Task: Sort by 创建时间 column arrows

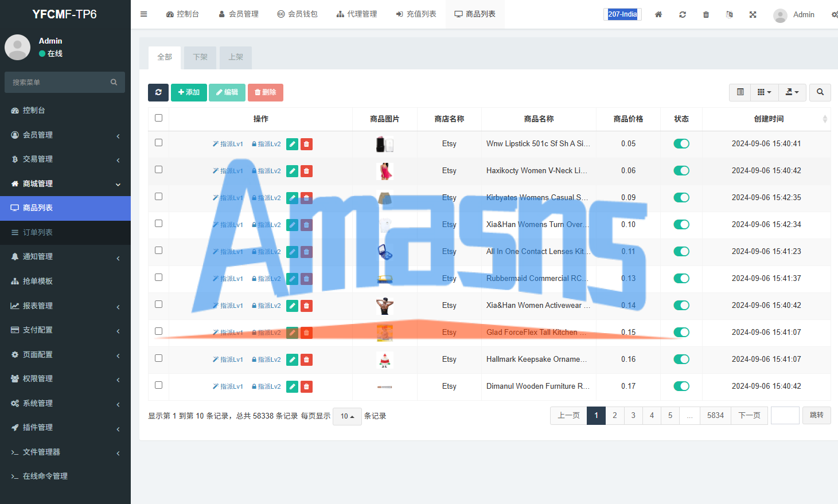Action: pyautogui.click(x=825, y=119)
